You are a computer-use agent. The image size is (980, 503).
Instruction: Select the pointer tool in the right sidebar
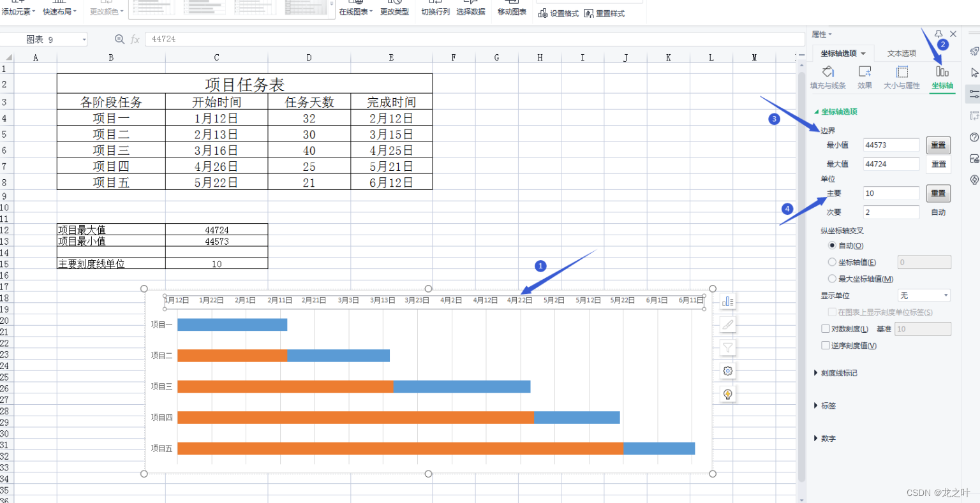coord(974,73)
